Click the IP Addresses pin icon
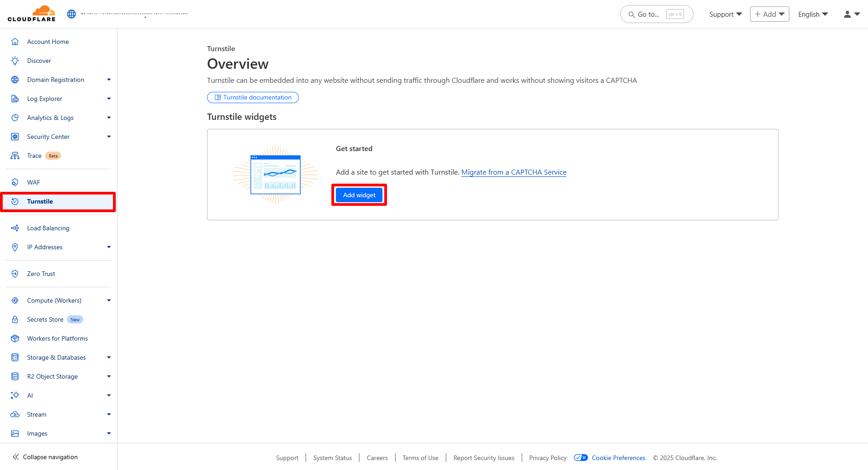The height and width of the screenshot is (470, 868). [x=15, y=247]
